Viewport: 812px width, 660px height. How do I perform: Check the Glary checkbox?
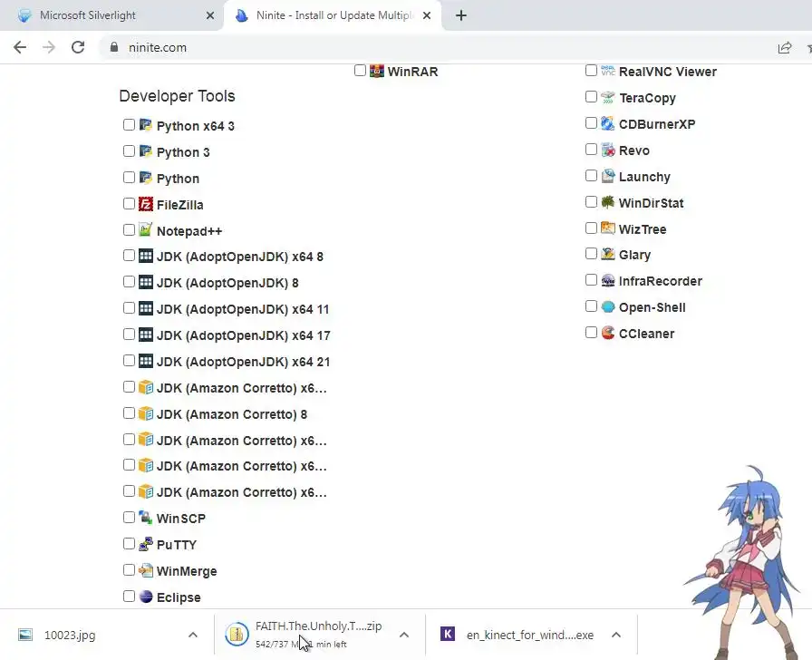coord(591,253)
